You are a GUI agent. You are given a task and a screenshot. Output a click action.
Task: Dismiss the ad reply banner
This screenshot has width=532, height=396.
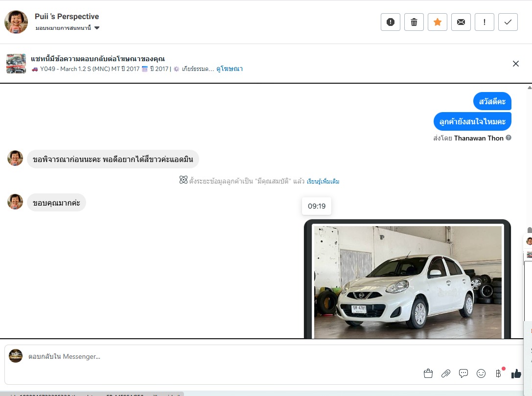click(515, 64)
